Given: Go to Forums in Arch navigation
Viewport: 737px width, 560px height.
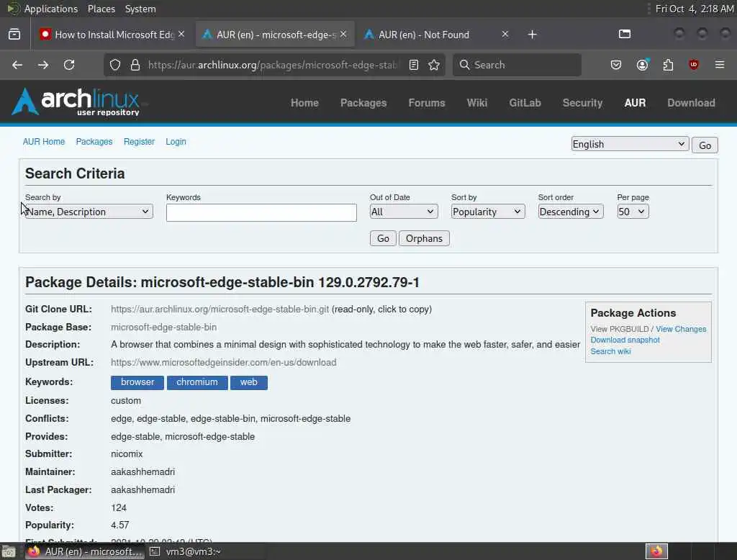Looking at the screenshot, I should coord(426,102).
